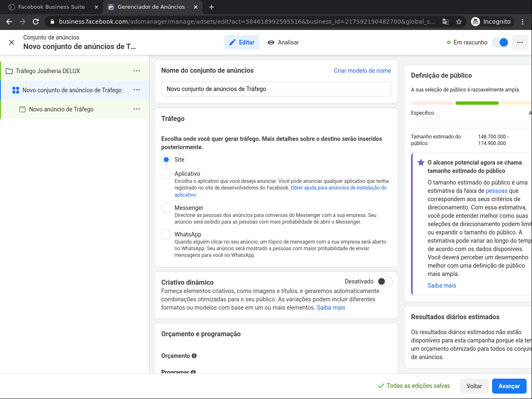Open more options menu for Tráfego Joalheria DELUX
The image size is (532, 399).
click(137, 71)
